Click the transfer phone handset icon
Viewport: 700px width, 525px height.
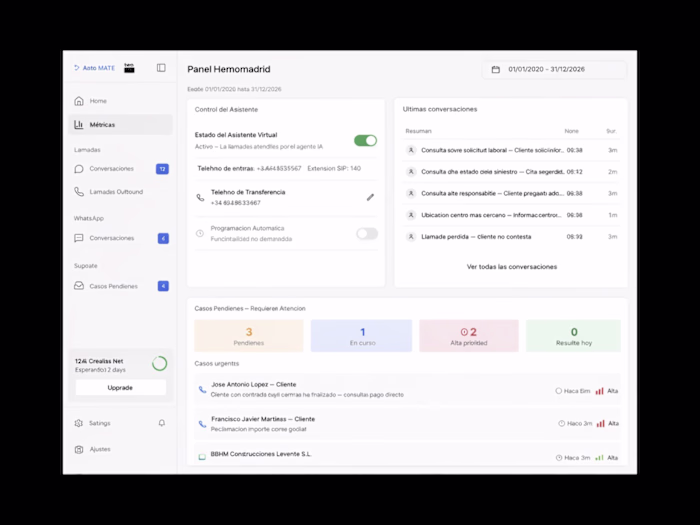(x=200, y=197)
